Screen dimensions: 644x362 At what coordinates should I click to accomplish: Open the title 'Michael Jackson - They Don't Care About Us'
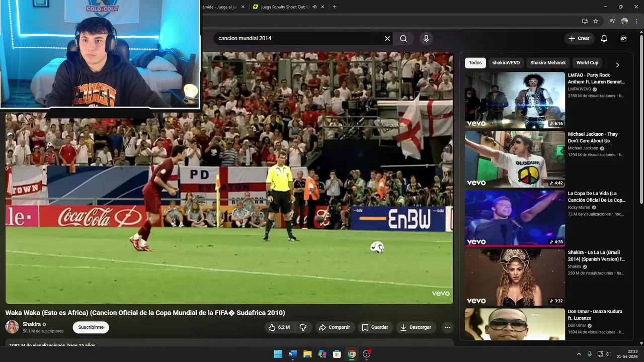point(593,137)
